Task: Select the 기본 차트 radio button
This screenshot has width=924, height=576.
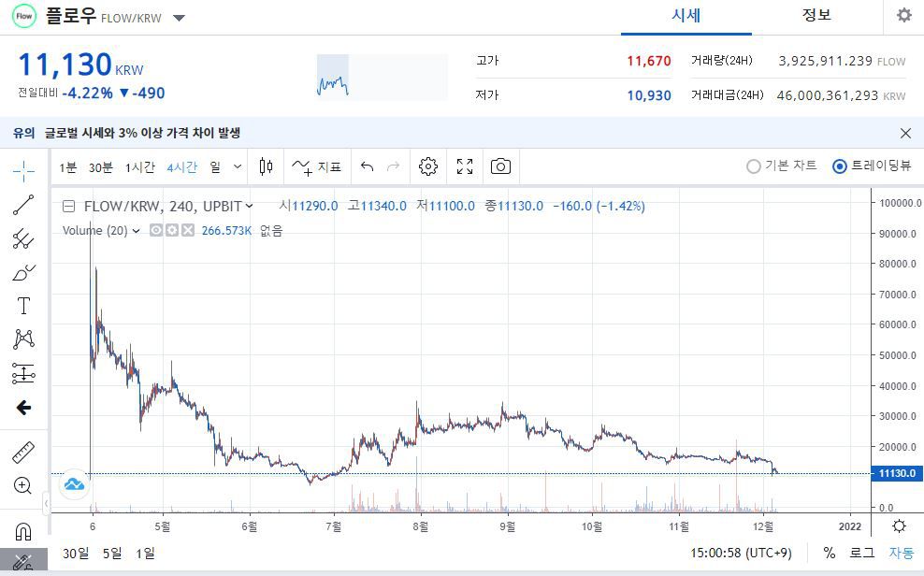Action: point(753,166)
